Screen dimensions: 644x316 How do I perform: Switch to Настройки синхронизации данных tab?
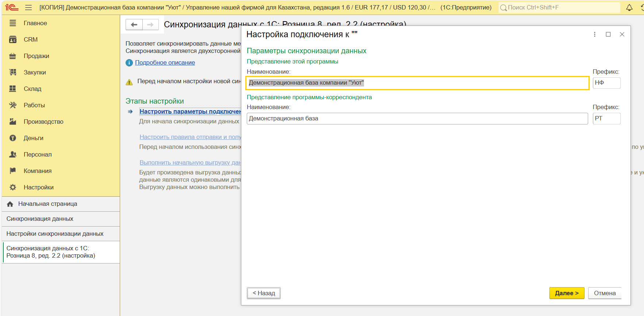[x=55, y=234]
